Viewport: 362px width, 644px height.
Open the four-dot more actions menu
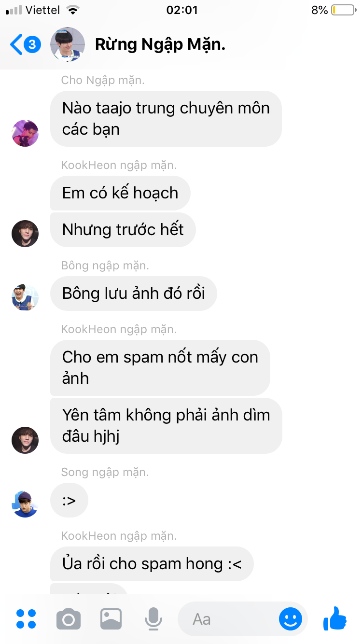(26, 619)
